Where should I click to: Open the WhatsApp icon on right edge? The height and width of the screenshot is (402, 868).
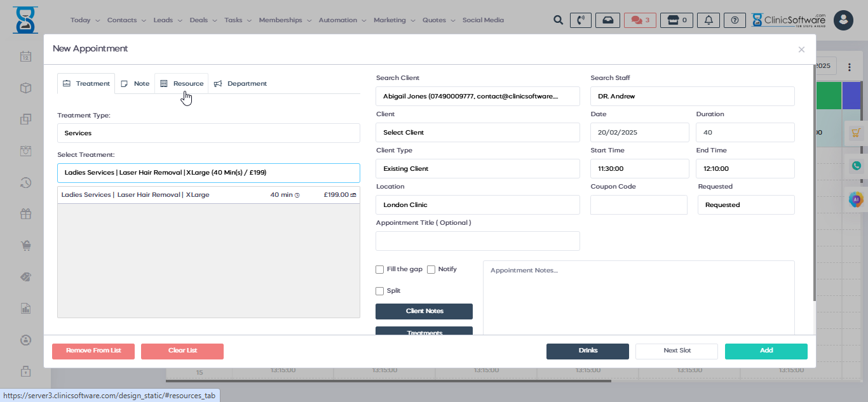point(857,166)
